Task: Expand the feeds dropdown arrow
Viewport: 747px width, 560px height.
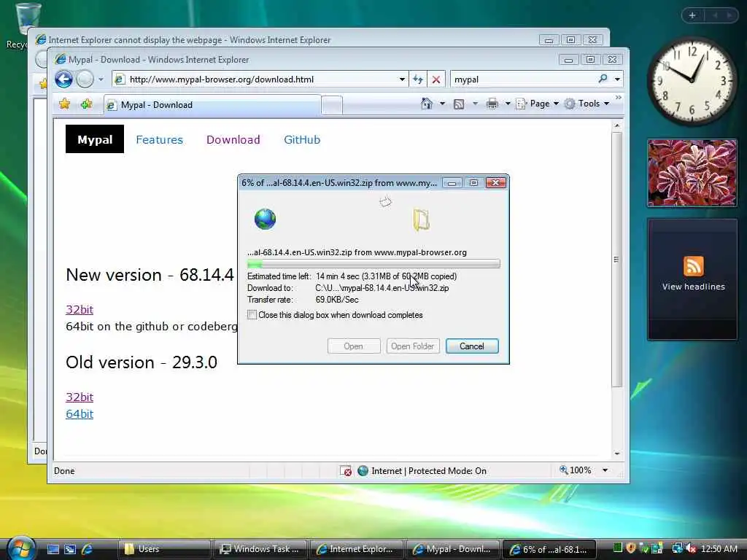Action: (x=474, y=104)
